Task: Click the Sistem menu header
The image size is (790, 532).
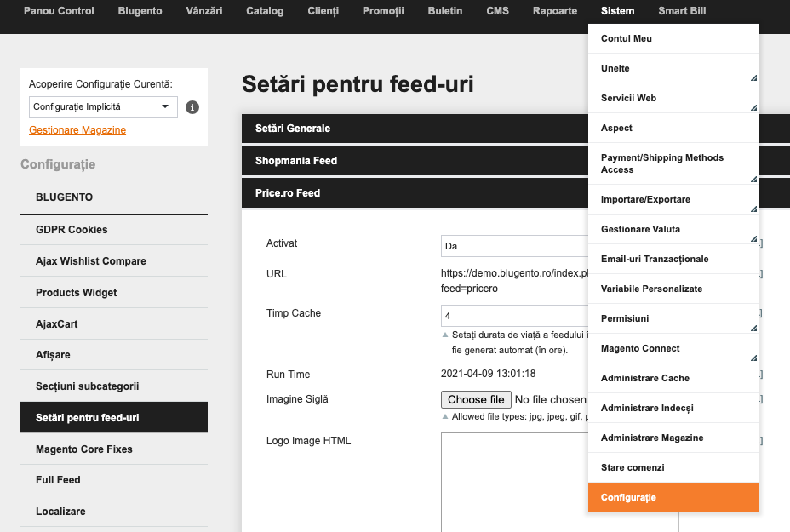Action: pyautogui.click(x=618, y=11)
